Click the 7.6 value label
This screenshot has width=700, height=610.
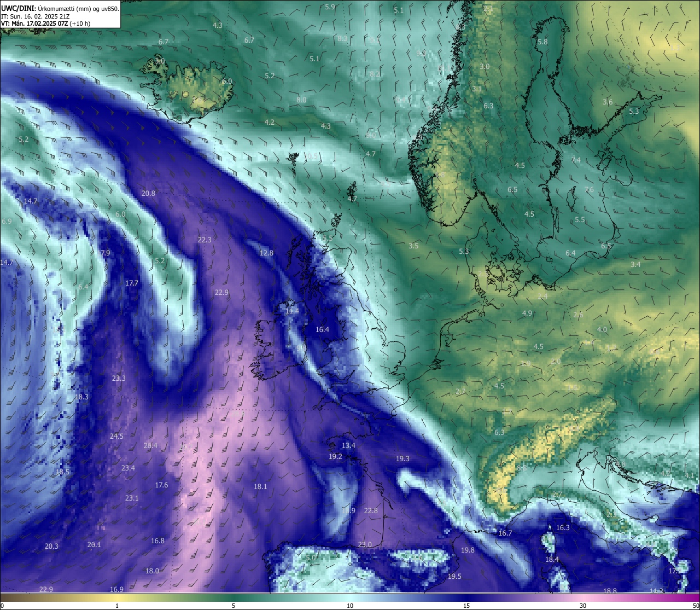(589, 190)
